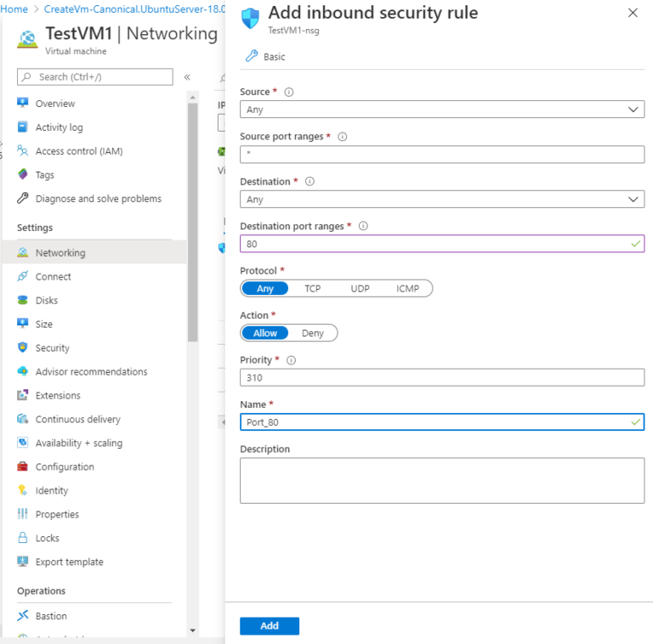The width and height of the screenshot is (653, 644).
Task: Open the Identity menu item
Action: pos(94,490)
